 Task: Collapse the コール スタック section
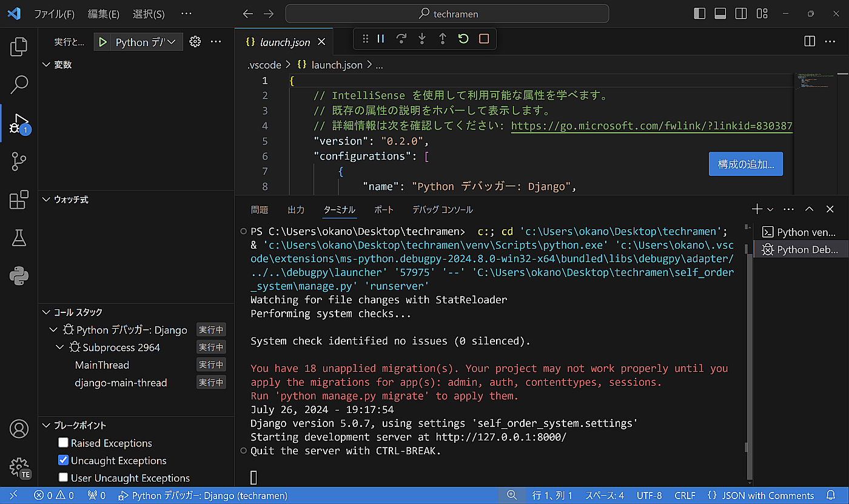pos(46,312)
